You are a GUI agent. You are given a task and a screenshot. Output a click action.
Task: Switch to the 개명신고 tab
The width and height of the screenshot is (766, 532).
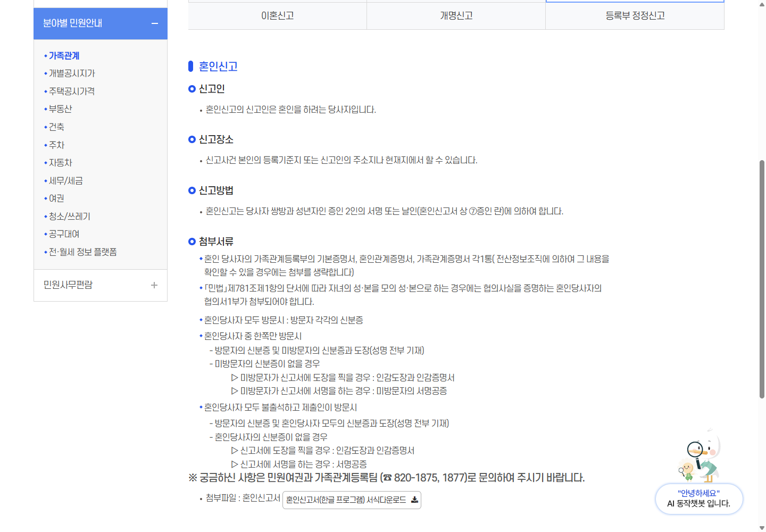tap(456, 16)
